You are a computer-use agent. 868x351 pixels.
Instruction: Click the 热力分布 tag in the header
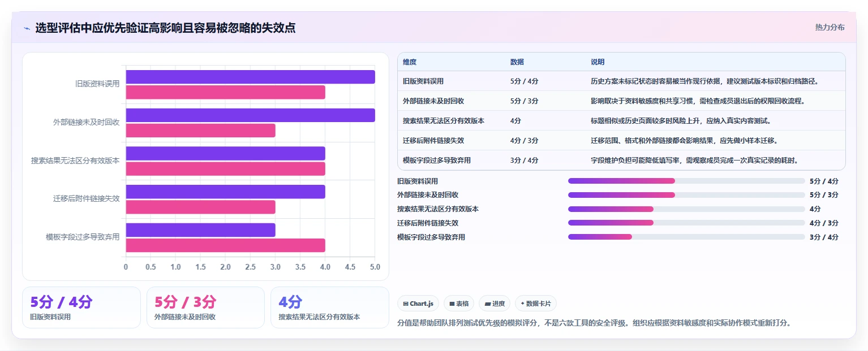pyautogui.click(x=830, y=27)
